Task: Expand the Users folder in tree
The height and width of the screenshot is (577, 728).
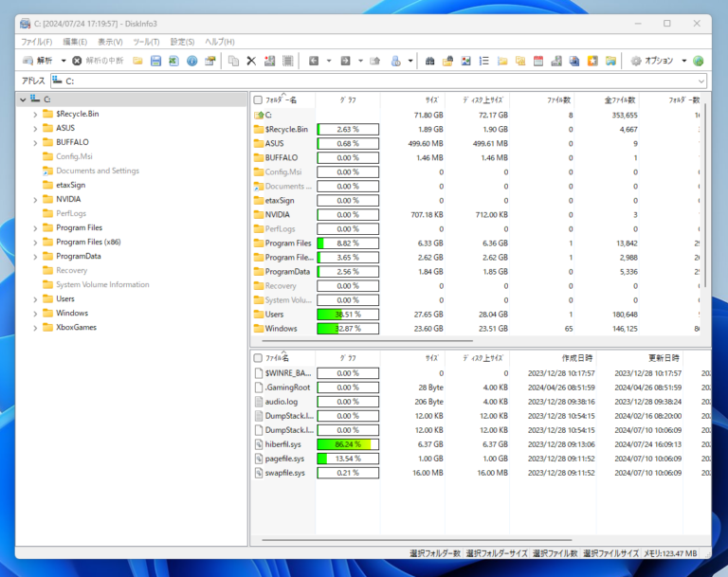Action: pos(35,298)
